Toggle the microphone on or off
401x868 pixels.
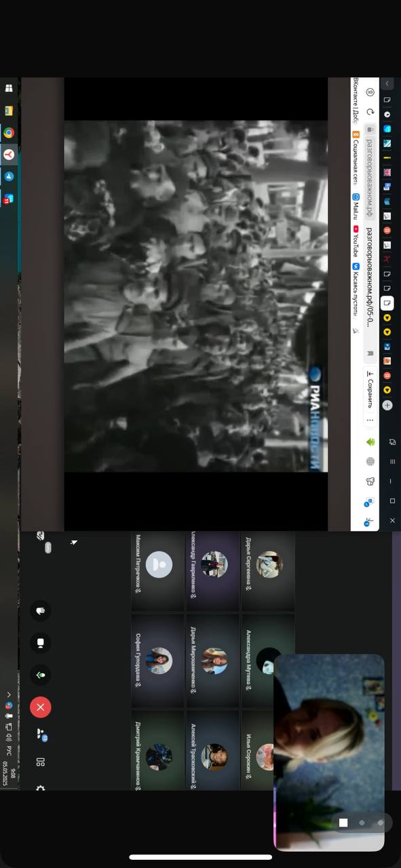40,675
